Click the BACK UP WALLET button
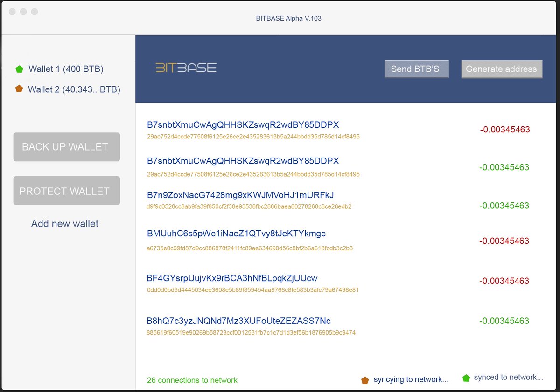This screenshot has width=560, height=392. click(x=66, y=147)
